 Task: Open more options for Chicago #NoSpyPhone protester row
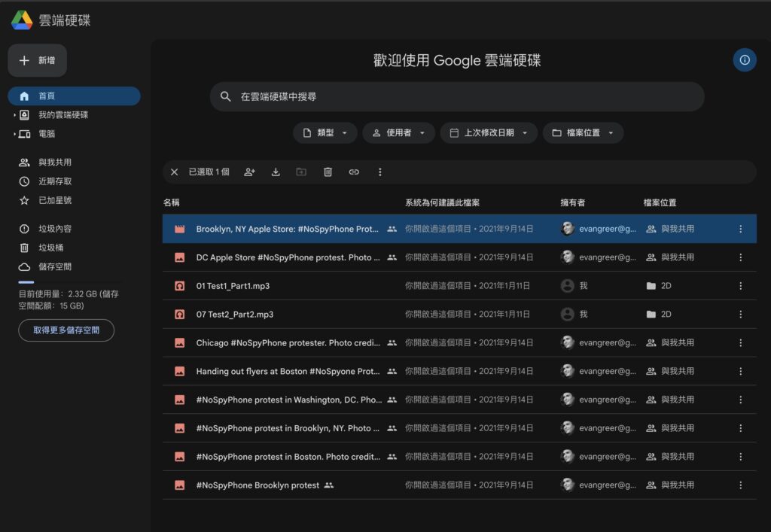741,343
